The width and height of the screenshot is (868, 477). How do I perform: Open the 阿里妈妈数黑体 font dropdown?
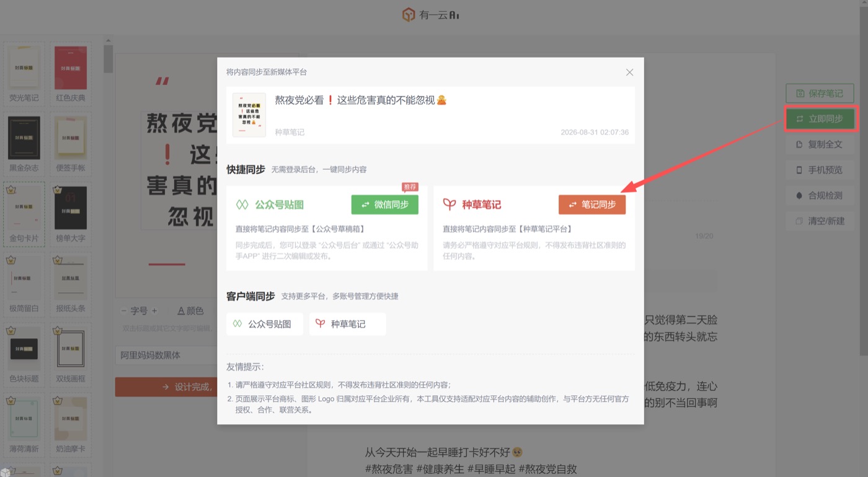(166, 356)
